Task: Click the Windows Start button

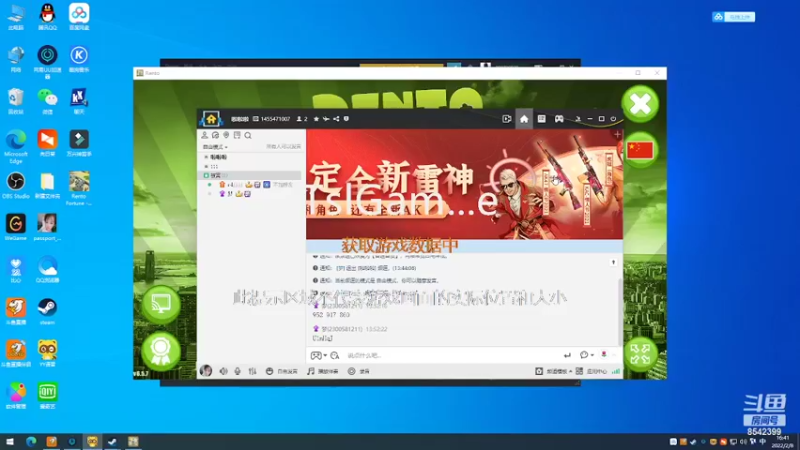Action: (10, 441)
